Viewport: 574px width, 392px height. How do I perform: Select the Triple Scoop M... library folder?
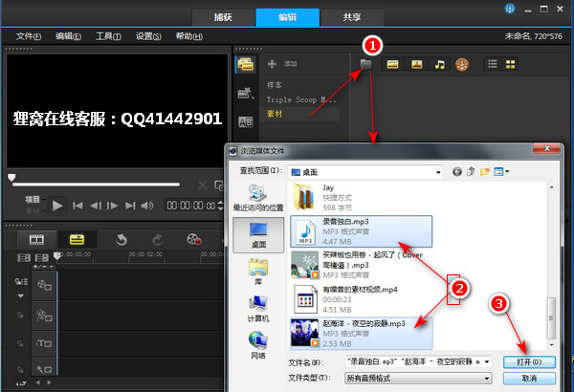[301, 99]
